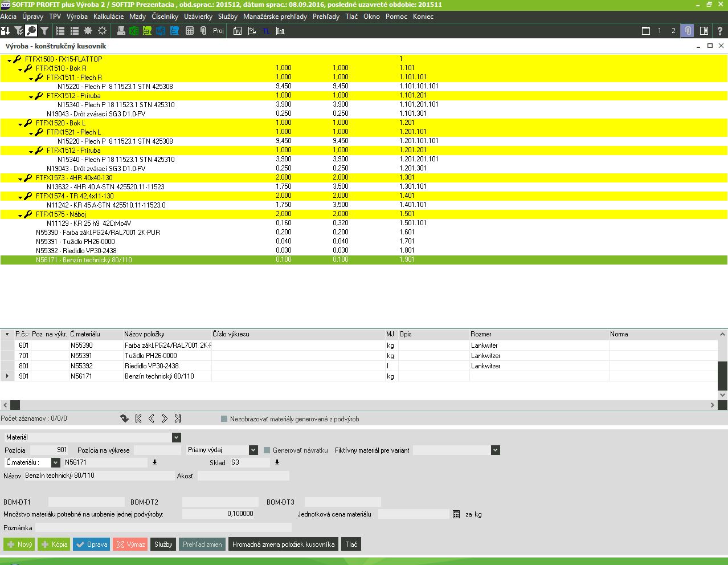Expand Fiktívny materiál pre variant dropdown
The image size is (728, 565).
[x=495, y=450]
